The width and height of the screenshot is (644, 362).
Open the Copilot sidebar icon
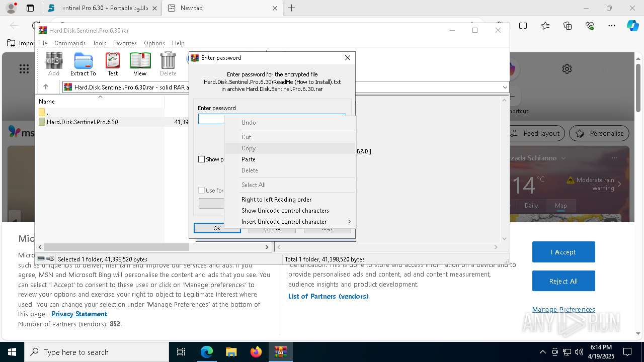click(632, 26)
